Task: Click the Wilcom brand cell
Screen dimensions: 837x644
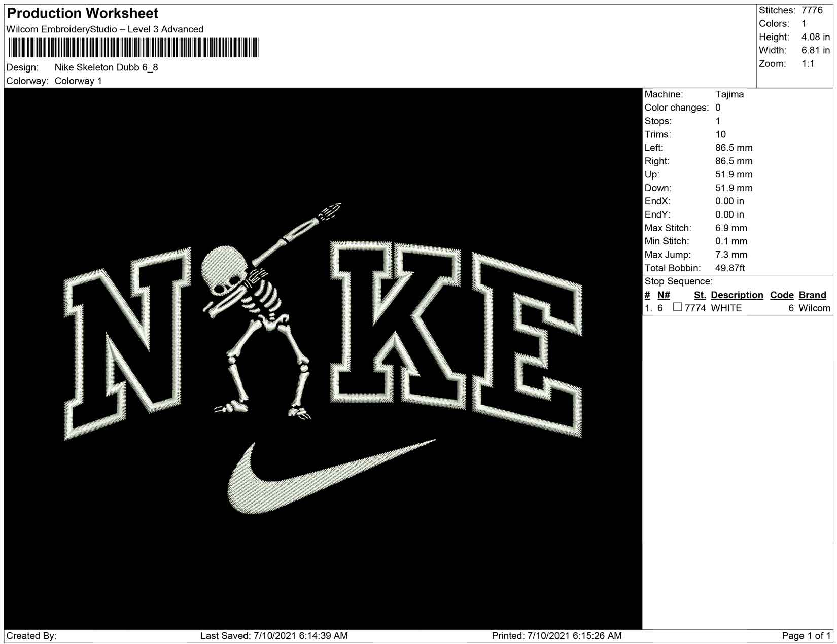Action: 814,308
